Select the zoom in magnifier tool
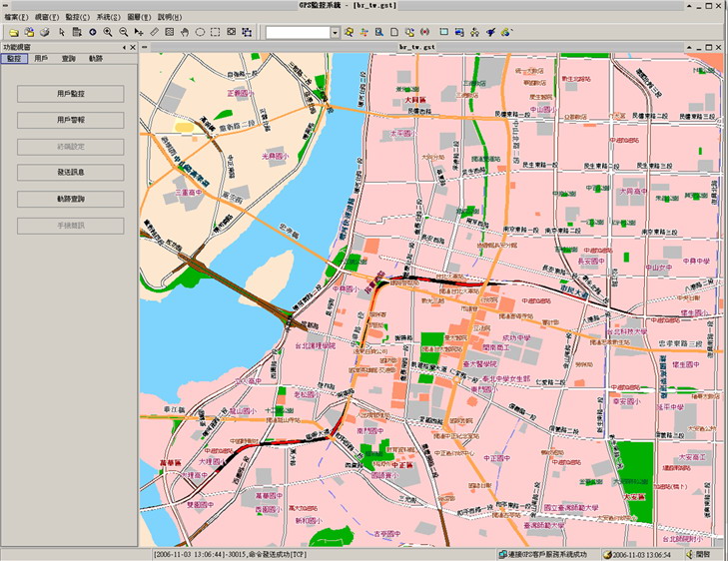The height and width of the screenshot is (561, 728). pyautogui.click(x=108, y=32)
